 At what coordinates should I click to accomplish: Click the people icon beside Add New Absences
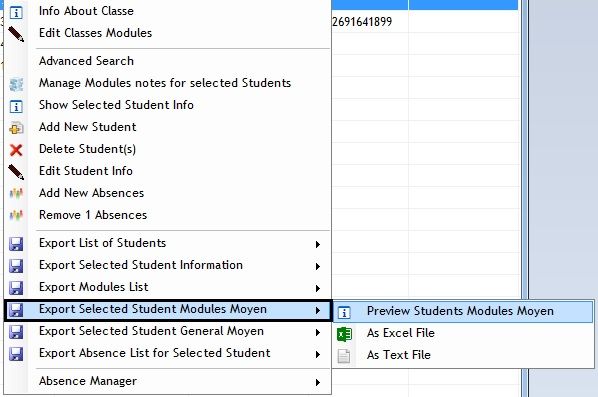click(x=16, y=194)
